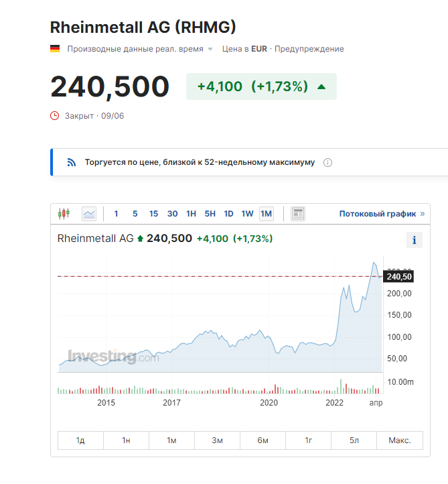Image resolution: width=448 pixels, height=484 pixels.
Task: Click the German flag icon
Action: pos(55,49)
